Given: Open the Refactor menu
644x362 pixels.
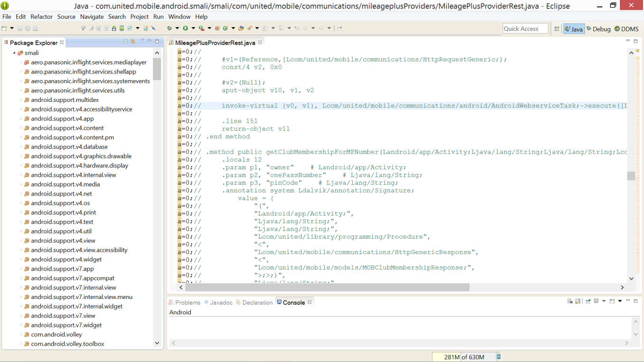Looking at the screenshot, I should [42, 17].
